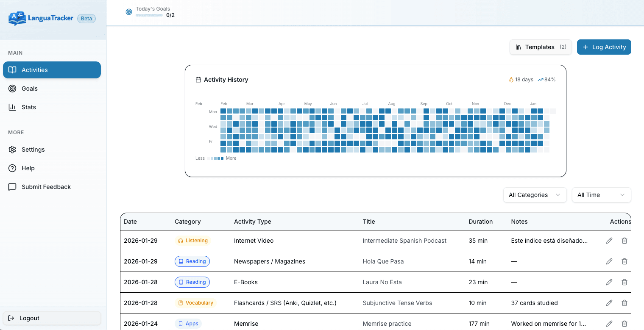The width and height of the screenshot is (644, 330).
Task: Click the flame streak icon showing 18 days
Action: (x=511, y=79)
